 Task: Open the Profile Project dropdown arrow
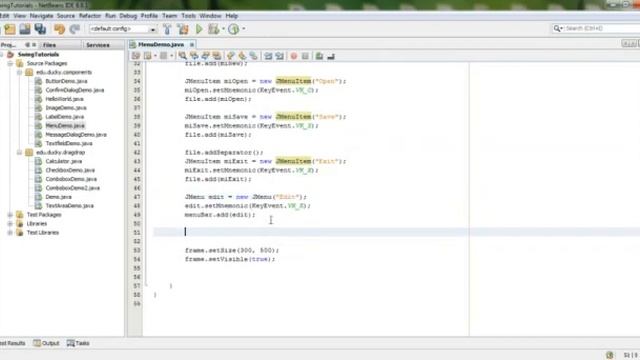point(244,29)
